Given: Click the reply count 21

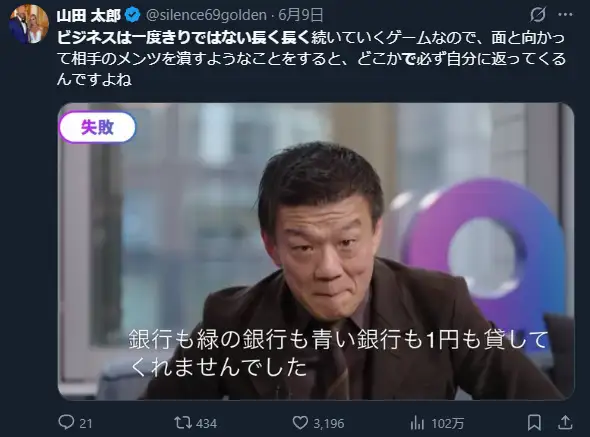Looking at the screenshot, I should [x=86, y=423].
